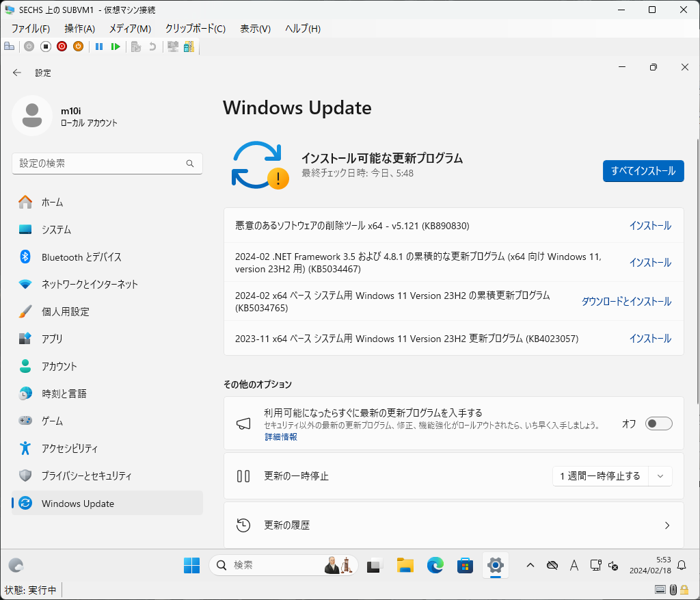Click the Ctrl+Alt+Del toolbar icon
700x600 pixels.
[x=10, y=47]
